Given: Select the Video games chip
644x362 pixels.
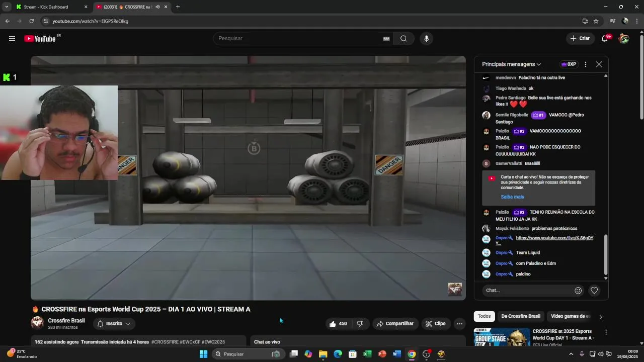Looking at the screenshot, I should 571,316.
